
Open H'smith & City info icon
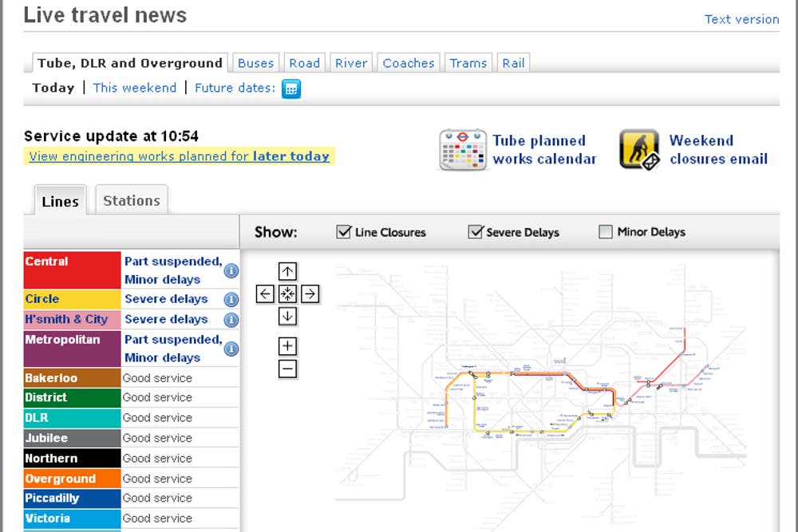pos(231,320)
